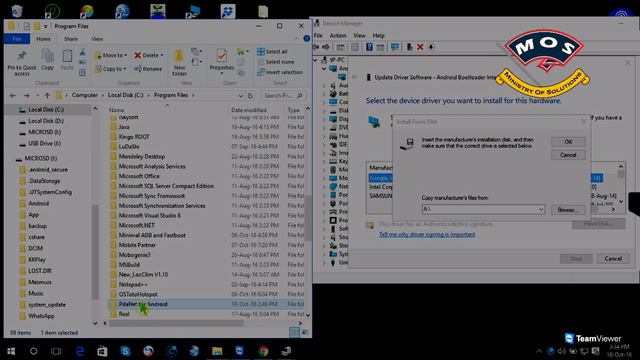Image resolution: width=640 pixels, height=360 pixels.
Task: Click the Explorer help icon
Action: tap(307, 38)
